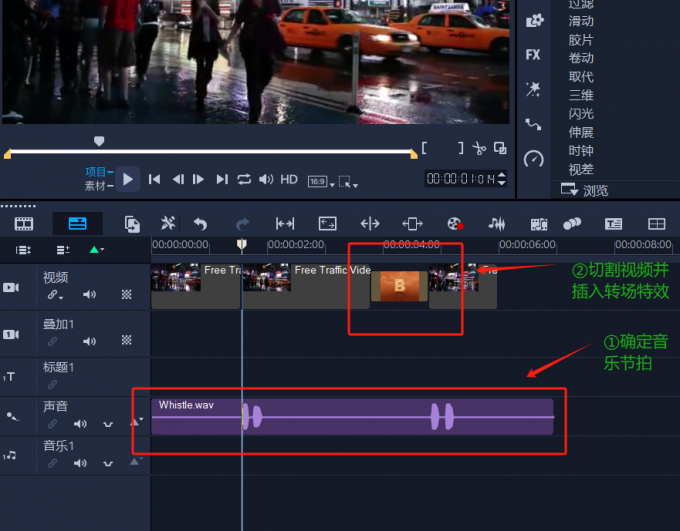
Task: Mute the 视频 track speaker
Action: pyautogui.click(x=89, y=295)
